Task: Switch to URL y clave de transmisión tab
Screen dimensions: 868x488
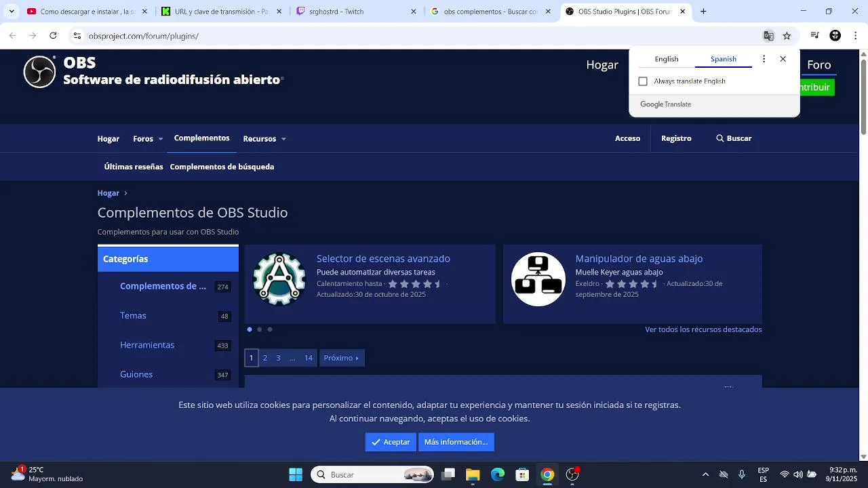Action: click(221, 12)
